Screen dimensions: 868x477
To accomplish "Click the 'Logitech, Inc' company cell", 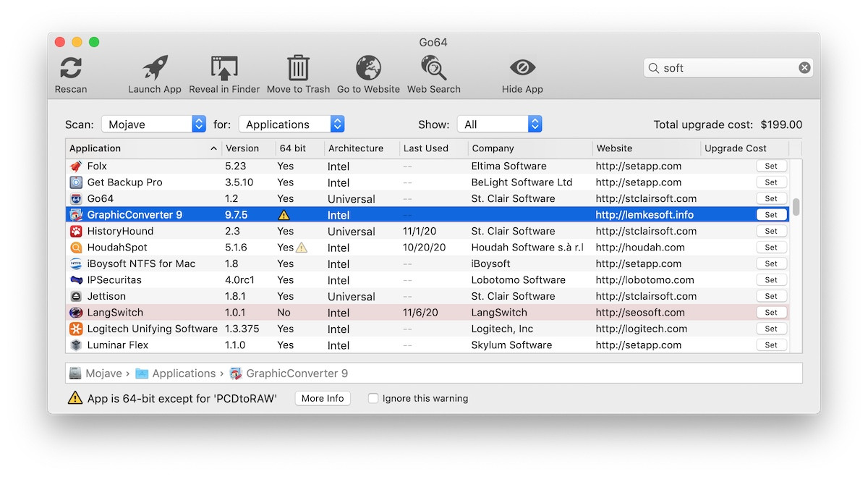I will pyautogui.click(x=502, y=329).
